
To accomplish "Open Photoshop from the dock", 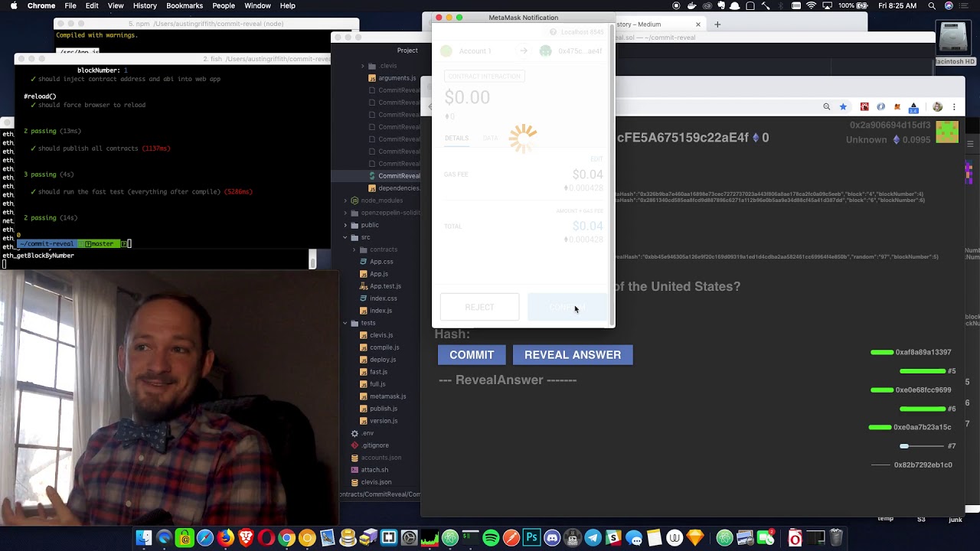I will point(532,537).
